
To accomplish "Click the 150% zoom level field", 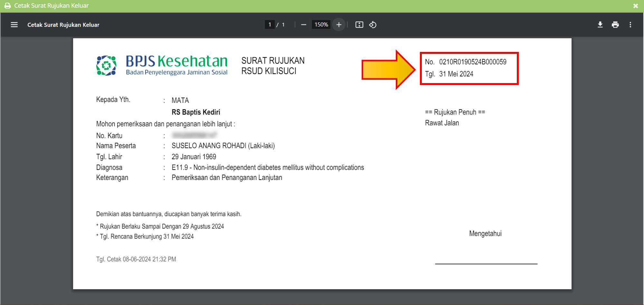I will (x=321, y=25).
